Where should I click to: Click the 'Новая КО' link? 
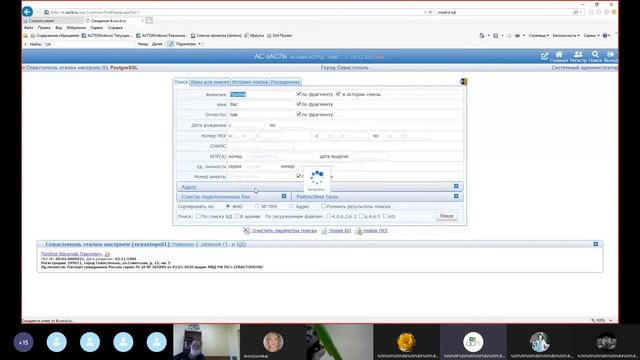click(x=340, y=231)
